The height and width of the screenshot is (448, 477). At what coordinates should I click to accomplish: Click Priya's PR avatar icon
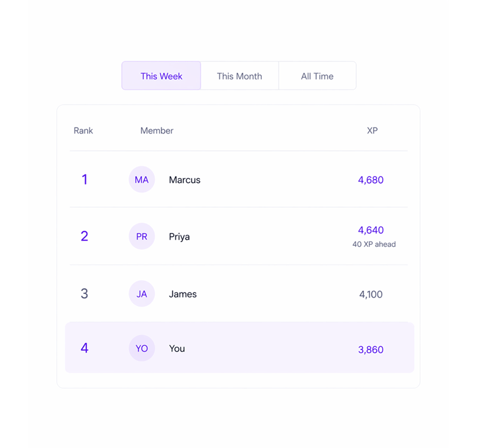pyautogui.click(x=142, y=236)
